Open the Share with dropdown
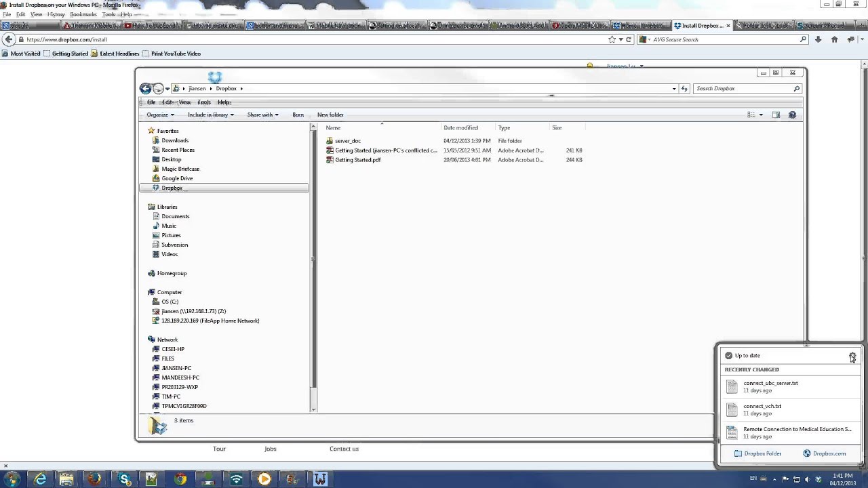The image size is (868, 488). pos(262,115)
